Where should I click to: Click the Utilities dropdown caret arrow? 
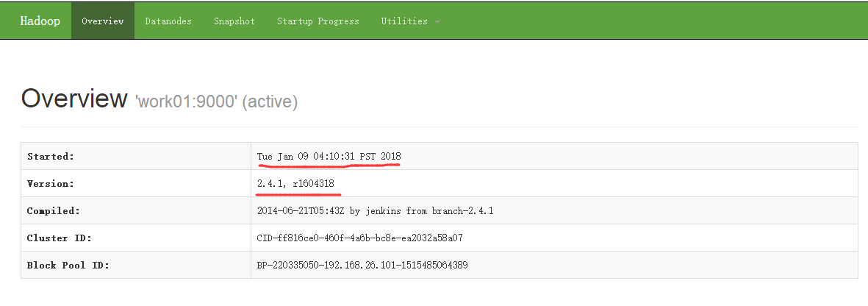coord(437,22)
